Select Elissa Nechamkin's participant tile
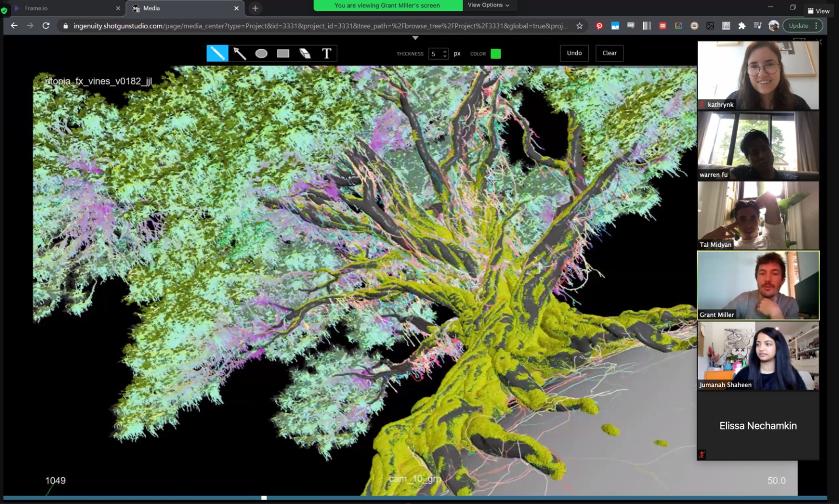 tap(758, 425)
